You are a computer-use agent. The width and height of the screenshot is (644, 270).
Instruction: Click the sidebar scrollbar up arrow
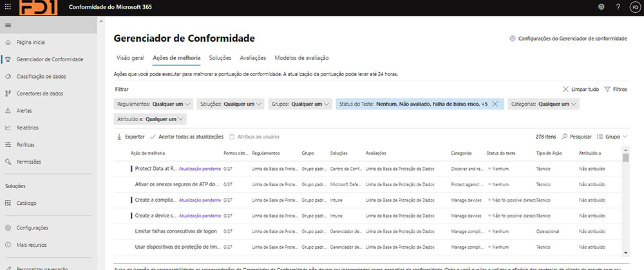click(100, 21)
